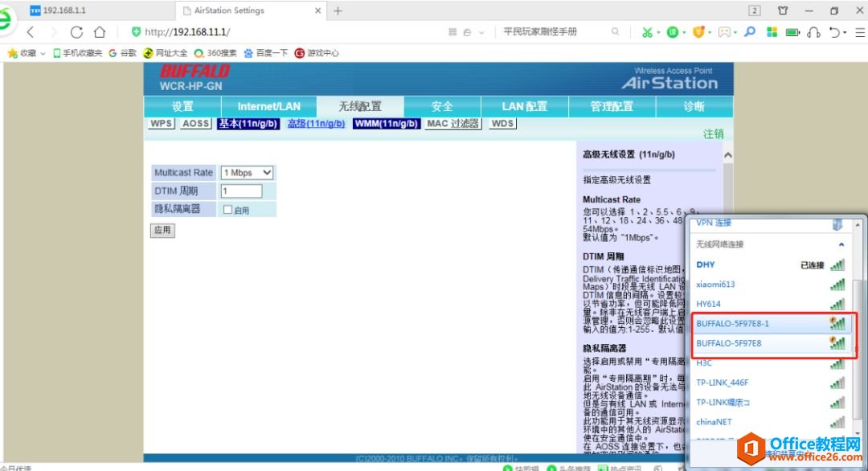This screenshot has height=471, width=868.
Task: Click the DTIM 周期 input field
Action: click(241, 191)
